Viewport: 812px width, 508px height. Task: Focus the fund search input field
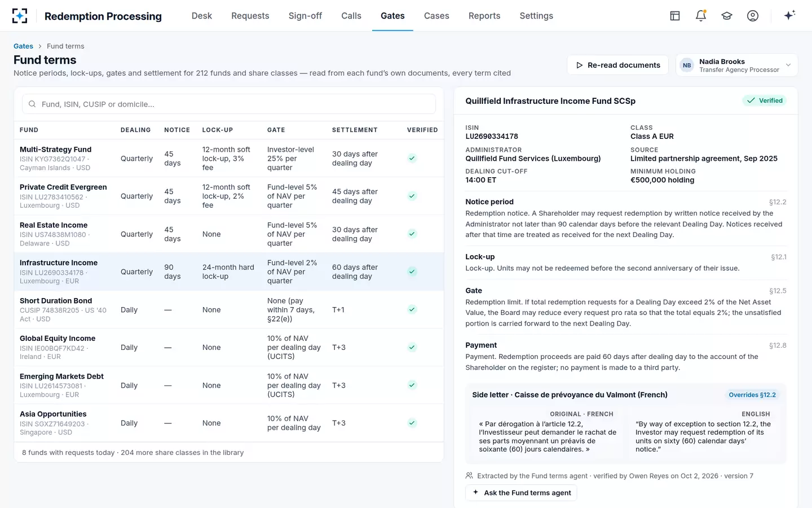pos(229,104)
